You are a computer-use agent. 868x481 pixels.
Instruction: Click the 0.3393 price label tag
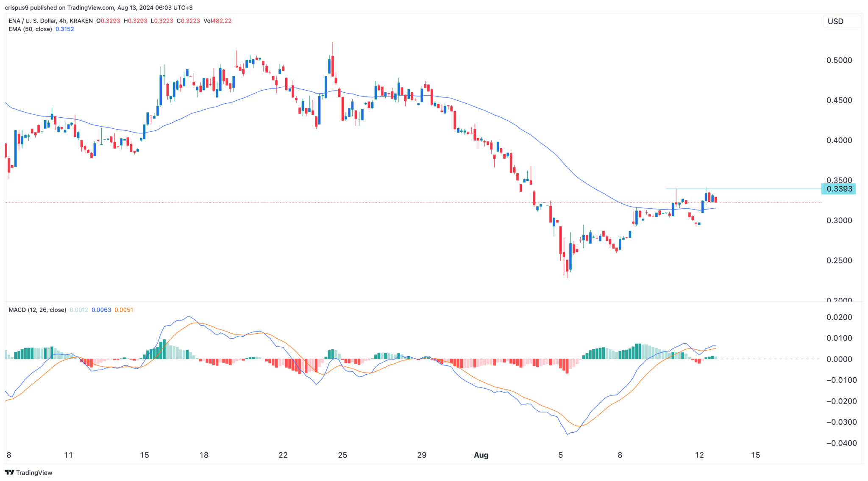838,189
